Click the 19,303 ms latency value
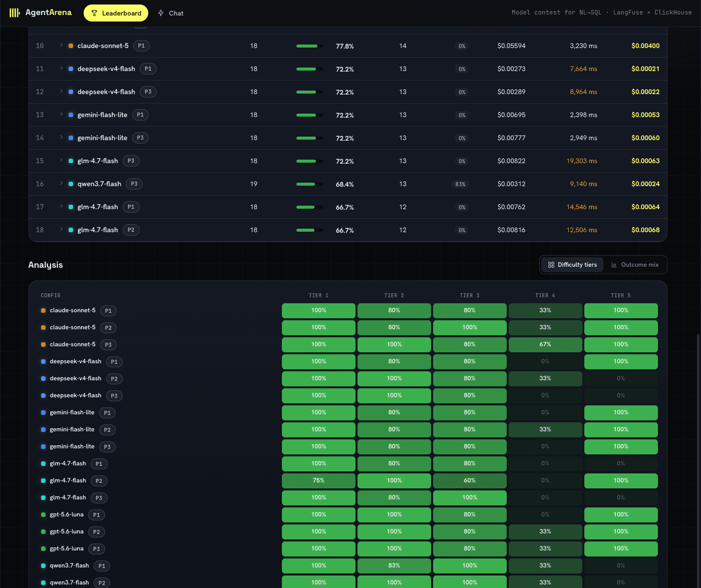The image size is (701, 588). [x=582, y=161]
